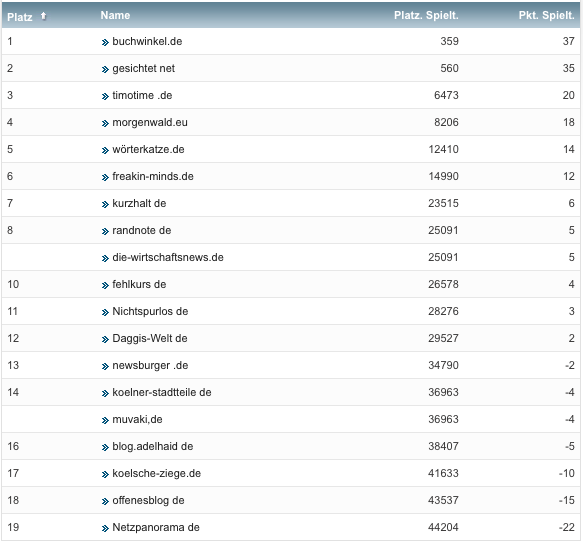Click the arrow icon before Daggis-Welt de
Screen dimensions: 583x544
105,339
